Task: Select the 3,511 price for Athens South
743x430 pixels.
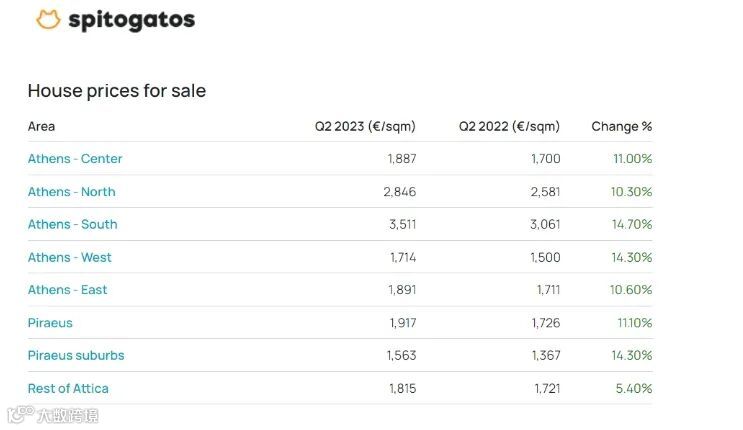Action: pyautogui.click(x=403, y=224)
